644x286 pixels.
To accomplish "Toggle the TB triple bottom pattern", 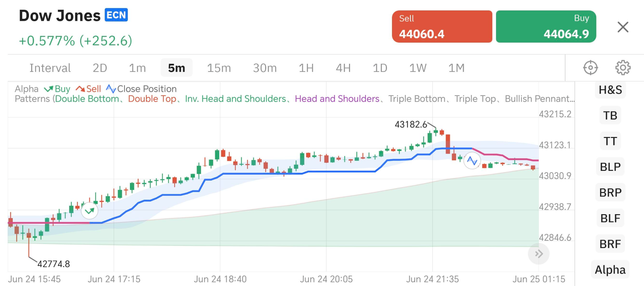I will click(610, 115).
